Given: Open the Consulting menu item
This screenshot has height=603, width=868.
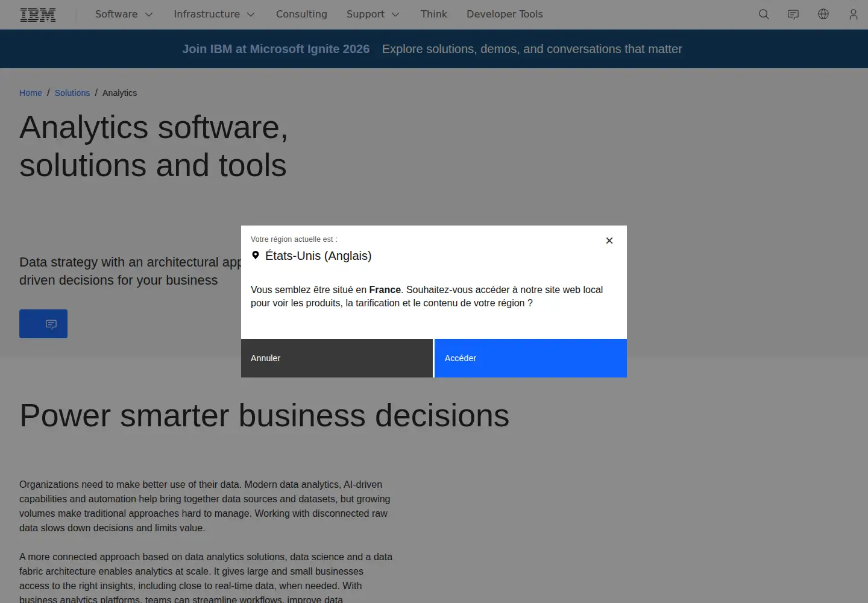Looking at the screenshot, I should pyautogui.click(x=301, y=14).
